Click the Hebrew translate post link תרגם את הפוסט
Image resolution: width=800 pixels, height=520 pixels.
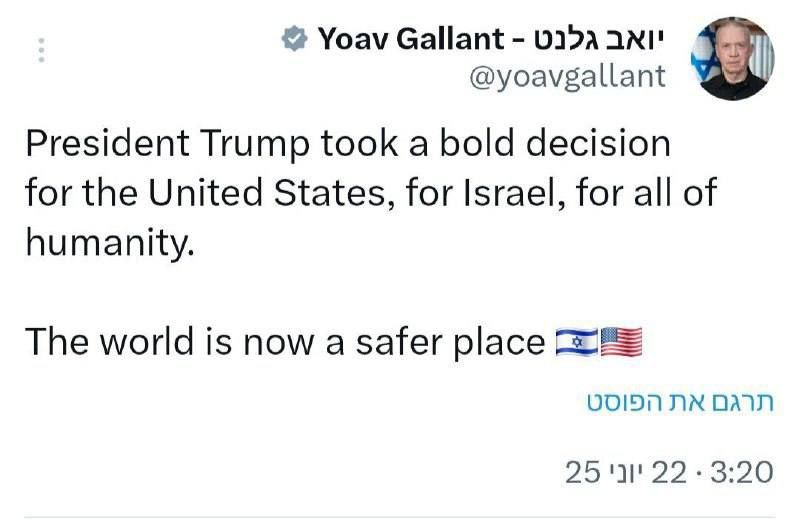click(x=680, y=403)
